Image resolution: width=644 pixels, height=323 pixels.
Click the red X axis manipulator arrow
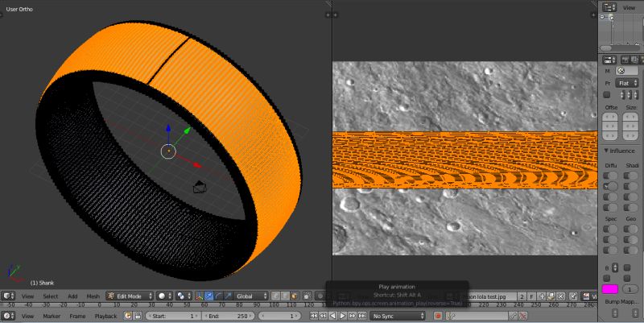coord(196,164)
